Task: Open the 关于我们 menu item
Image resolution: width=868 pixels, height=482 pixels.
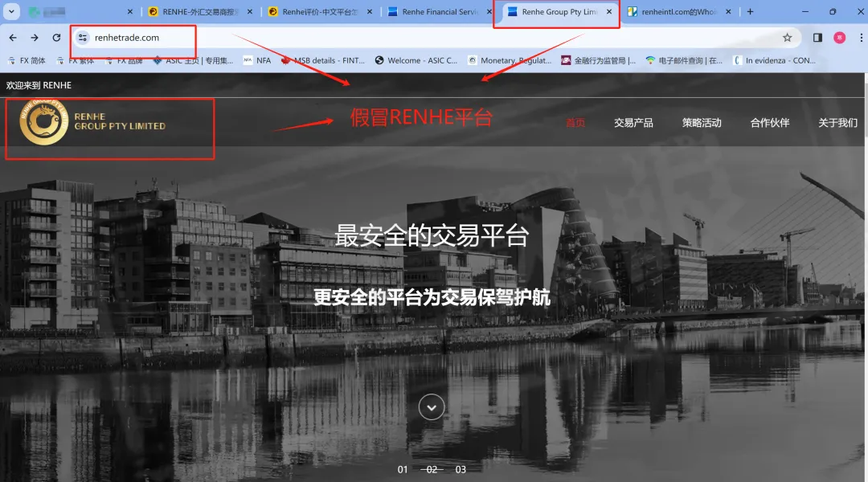Action: pyautogui.click(x=837, y=123)
